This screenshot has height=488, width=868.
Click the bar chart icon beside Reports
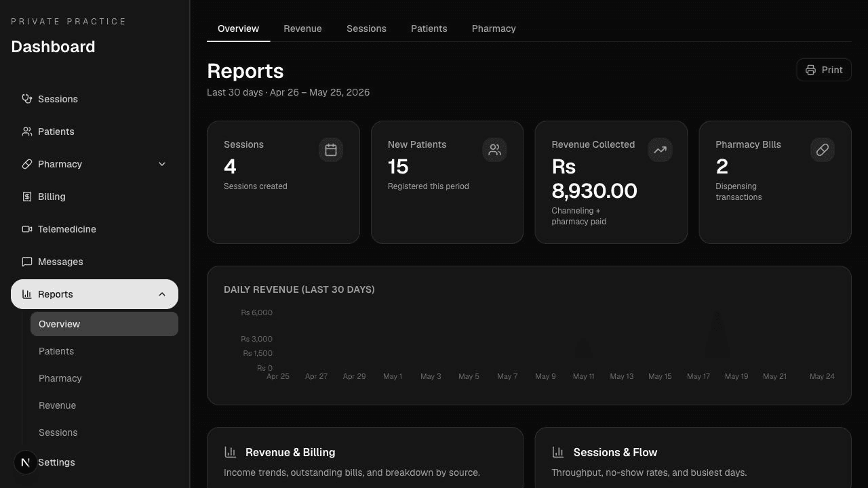tap(27, 294)
